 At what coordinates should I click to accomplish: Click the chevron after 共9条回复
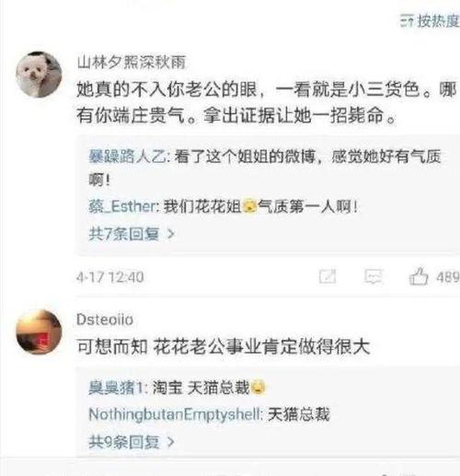point(171,442)
